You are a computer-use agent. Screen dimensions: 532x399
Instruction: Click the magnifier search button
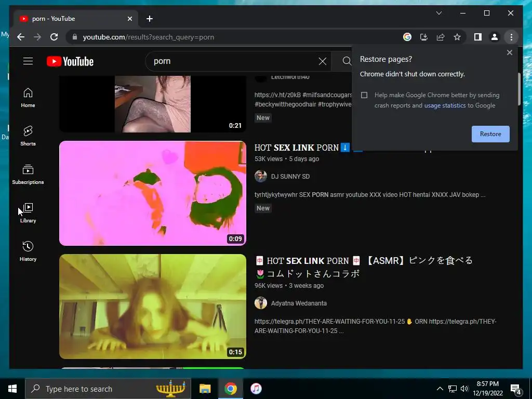click(x=347, y=61)
